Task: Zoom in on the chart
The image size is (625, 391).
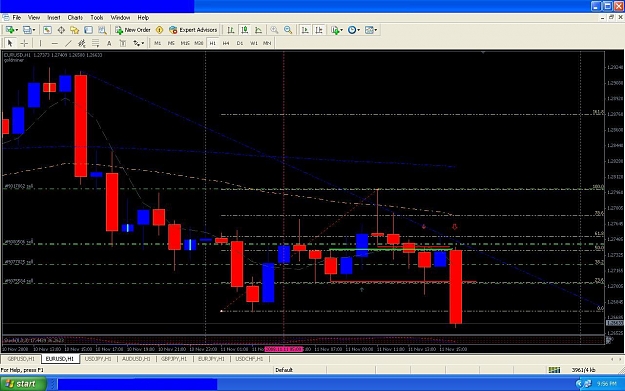Action: [x=274, y=30]
